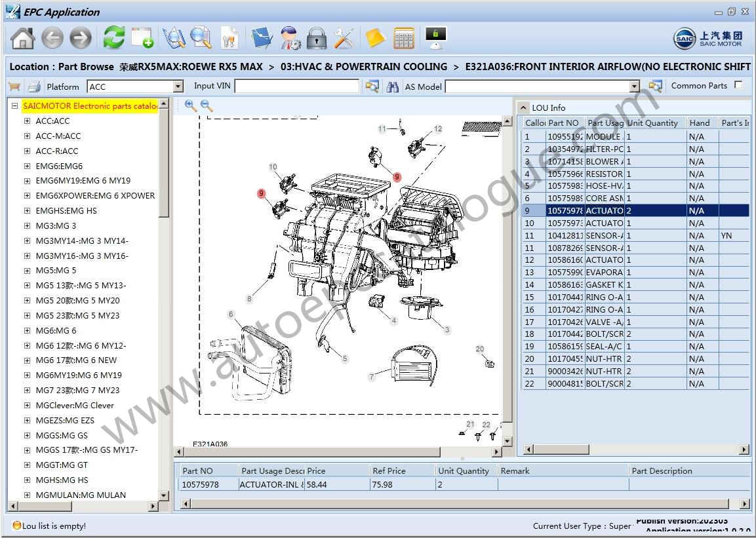Open the Platform dropdown
Screen dimensions: 756x538
178,86
